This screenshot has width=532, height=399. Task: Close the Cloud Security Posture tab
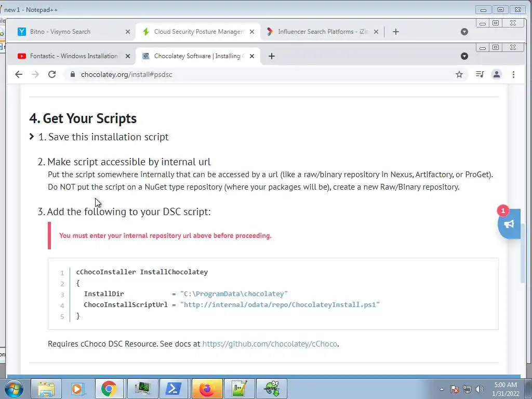point(252,32)
